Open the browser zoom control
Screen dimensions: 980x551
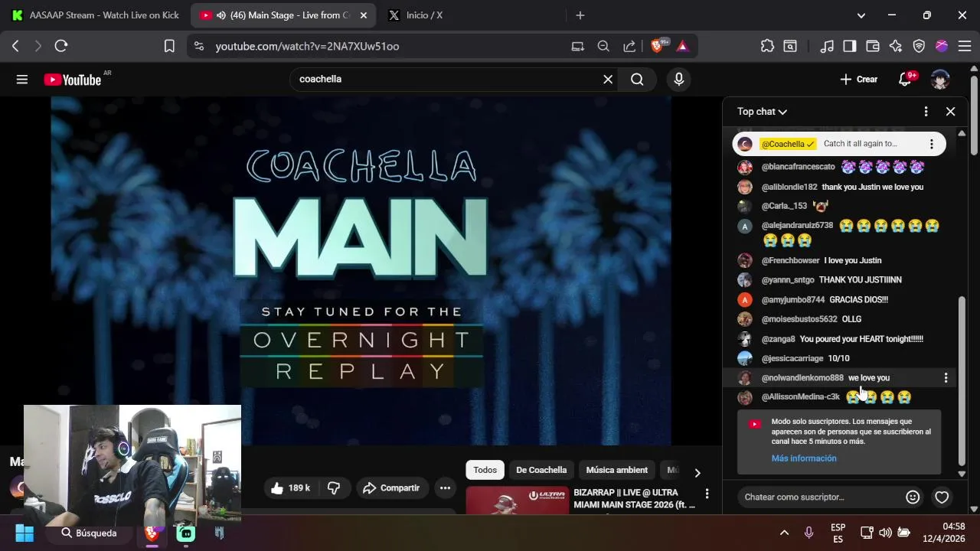(603, 46)
